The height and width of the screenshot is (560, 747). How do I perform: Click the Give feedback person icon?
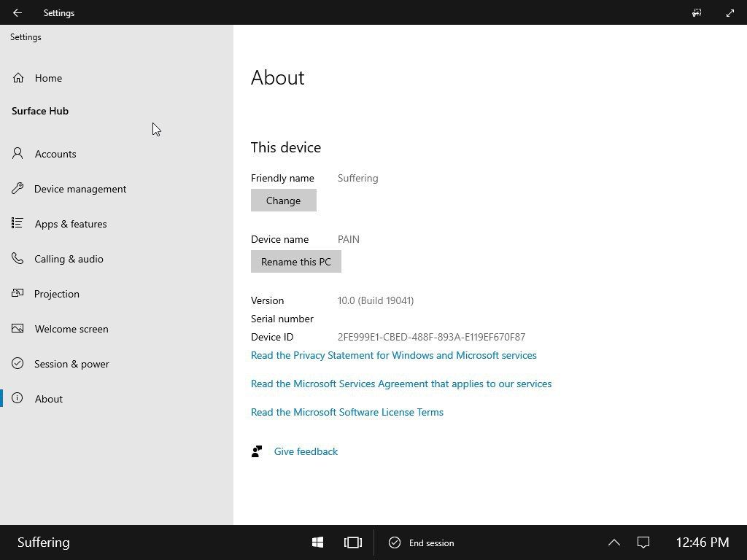pyautogui.click(x=257, y=451)
